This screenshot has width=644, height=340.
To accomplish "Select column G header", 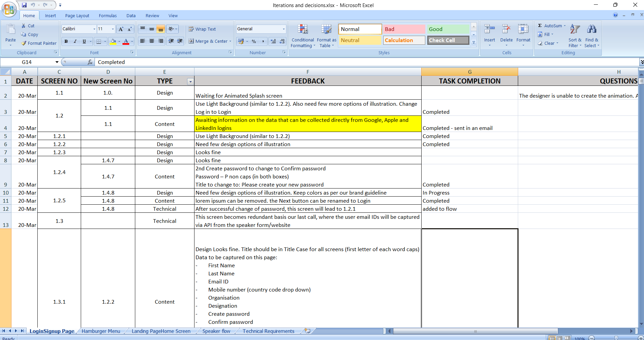I will [469, 72].
